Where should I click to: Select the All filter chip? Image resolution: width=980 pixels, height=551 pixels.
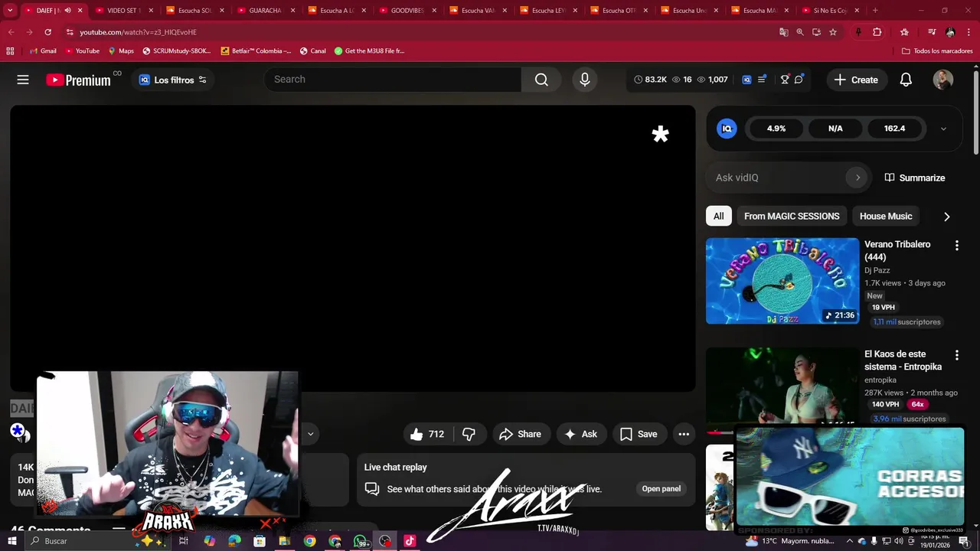pyautogui.click(x=719, y=216)
